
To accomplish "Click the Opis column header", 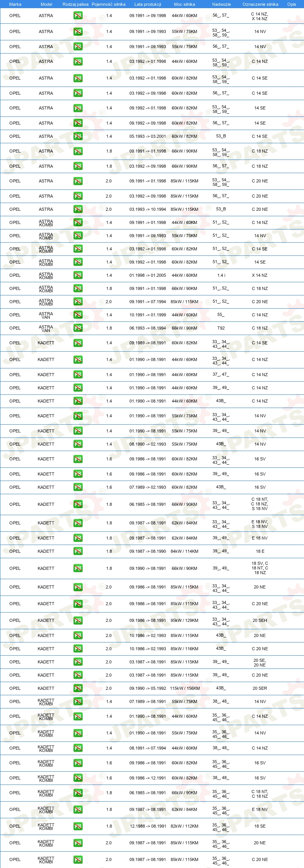I will point(292,4).
